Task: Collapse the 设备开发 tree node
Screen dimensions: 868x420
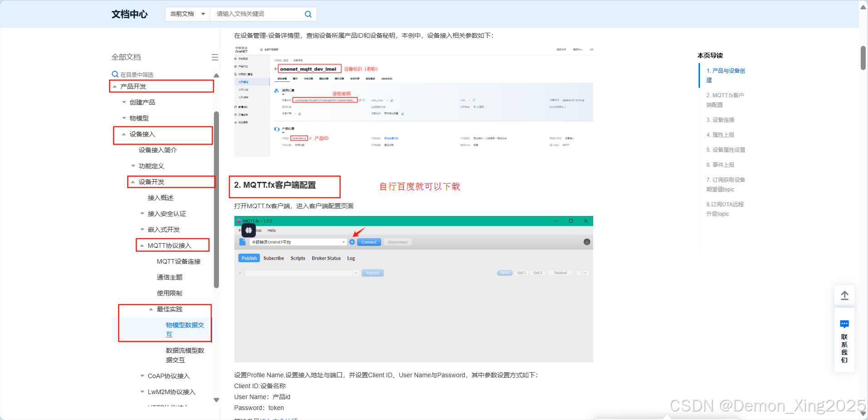Action: point(133,182)
